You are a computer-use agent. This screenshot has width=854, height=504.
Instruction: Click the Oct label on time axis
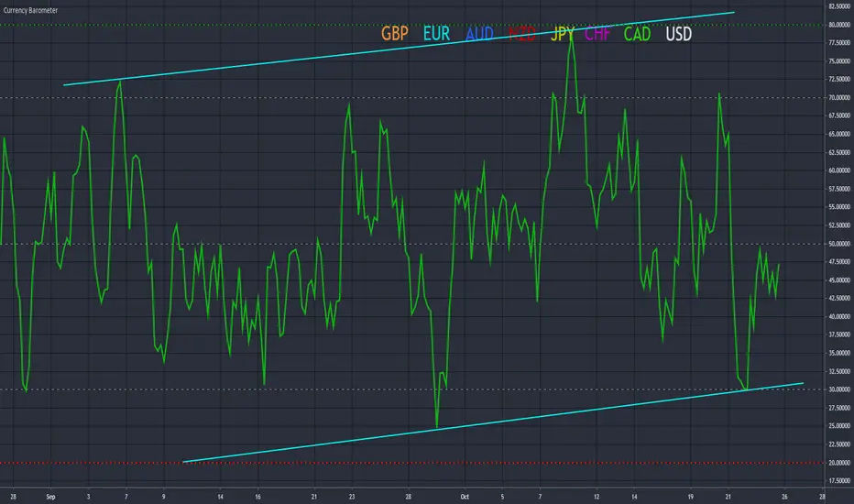pos(465,497)
